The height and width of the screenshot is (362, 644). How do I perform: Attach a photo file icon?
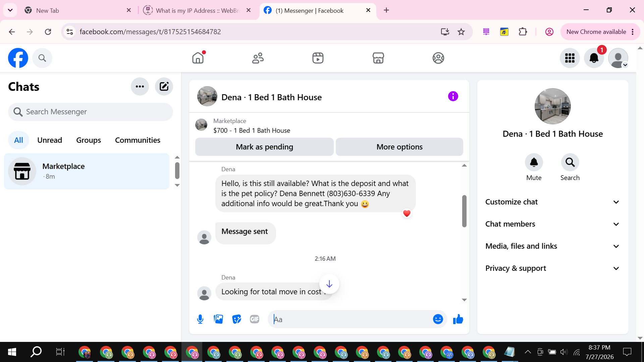point(218,319)
